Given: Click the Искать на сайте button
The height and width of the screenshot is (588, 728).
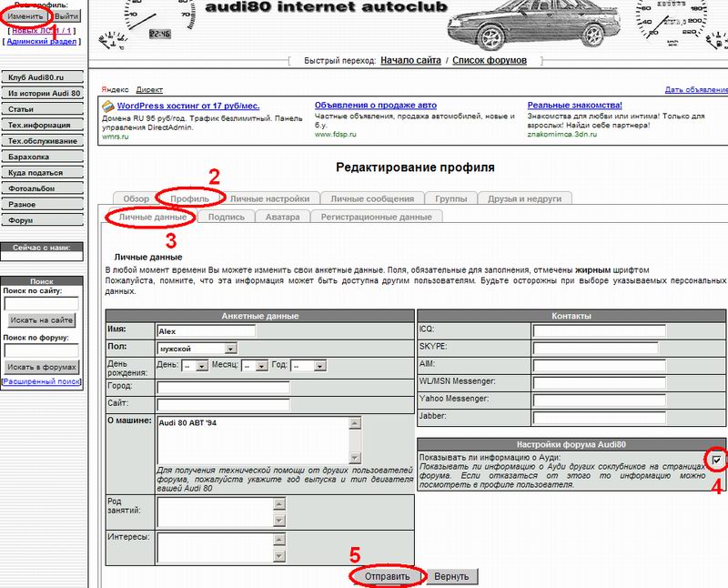Looking at the screenshot, I should click(41, 320).
